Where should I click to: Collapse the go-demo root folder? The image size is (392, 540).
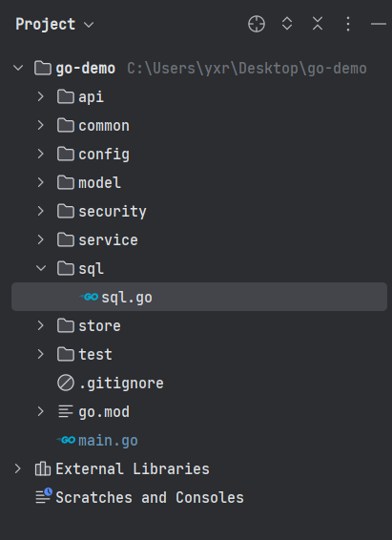click(18, 68)
